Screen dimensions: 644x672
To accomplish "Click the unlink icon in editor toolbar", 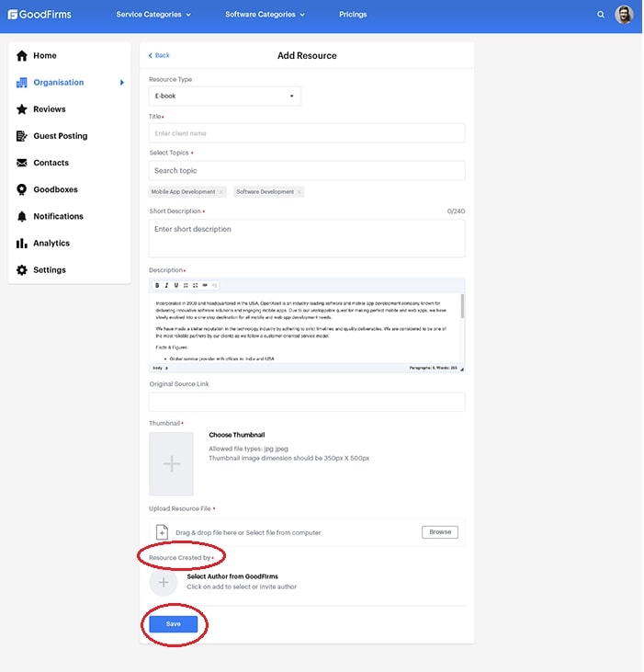I will pos(214,285).
